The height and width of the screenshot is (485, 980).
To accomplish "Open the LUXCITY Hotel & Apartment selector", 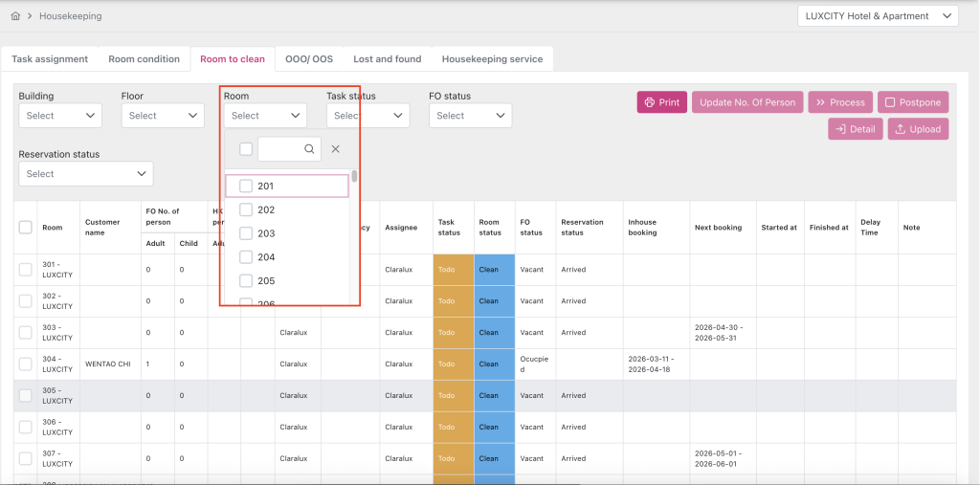I will [878, 16].
